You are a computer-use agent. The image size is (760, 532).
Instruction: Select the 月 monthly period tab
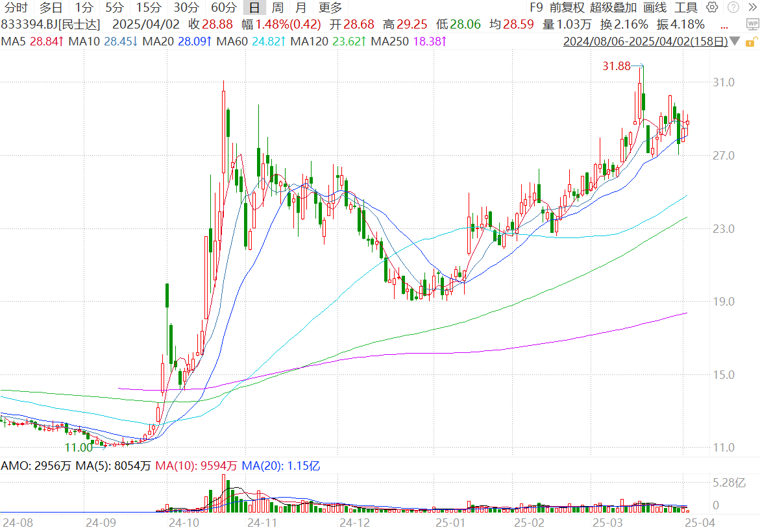coord(300,7)
